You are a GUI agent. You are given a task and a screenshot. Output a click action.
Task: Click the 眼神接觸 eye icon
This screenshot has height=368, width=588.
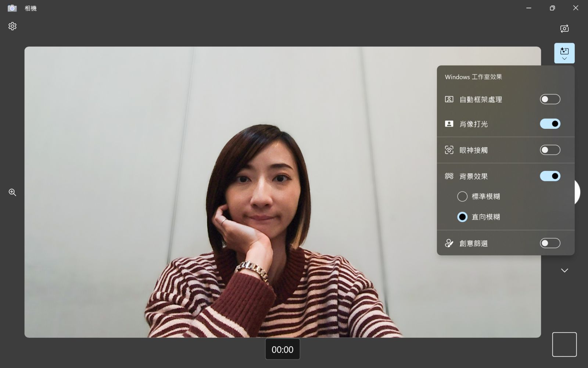tap(449, 150)
